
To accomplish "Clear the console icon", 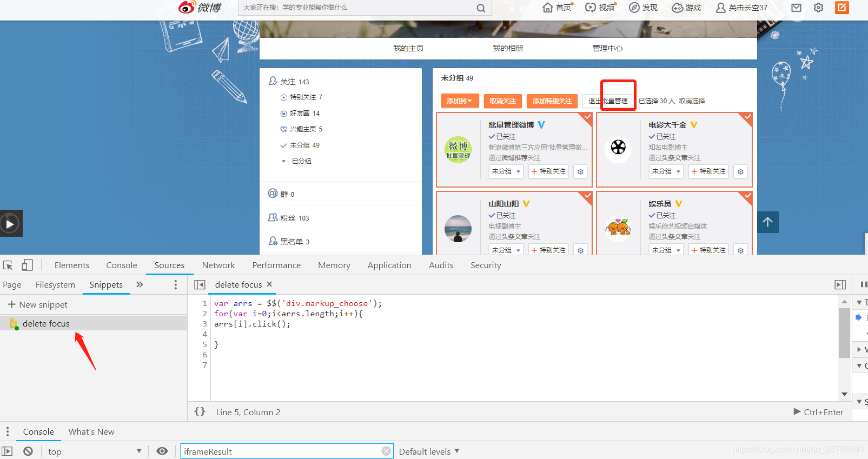I will point(28,451).
